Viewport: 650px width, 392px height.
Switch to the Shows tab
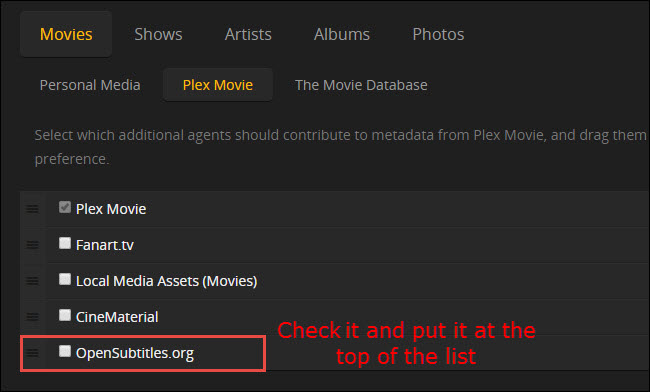158,34
